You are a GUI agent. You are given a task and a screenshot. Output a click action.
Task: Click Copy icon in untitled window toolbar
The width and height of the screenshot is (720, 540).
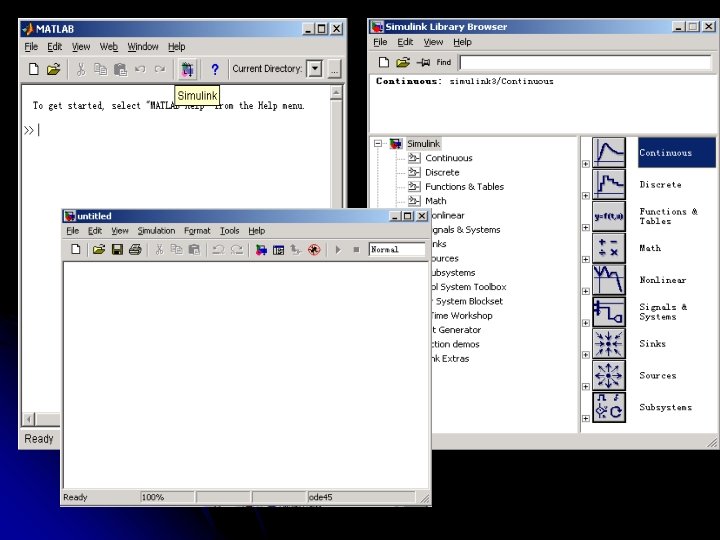coord(176,249)
